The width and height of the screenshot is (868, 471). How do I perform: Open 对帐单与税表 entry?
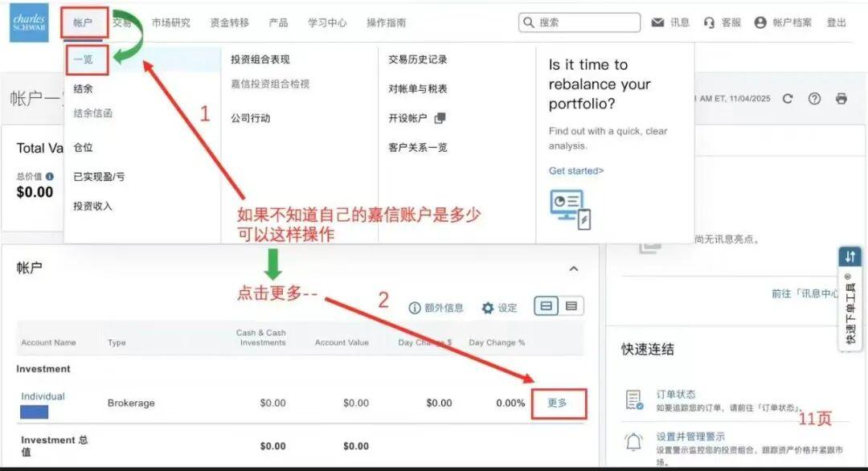pyautogui.click(x=417, y=88)
